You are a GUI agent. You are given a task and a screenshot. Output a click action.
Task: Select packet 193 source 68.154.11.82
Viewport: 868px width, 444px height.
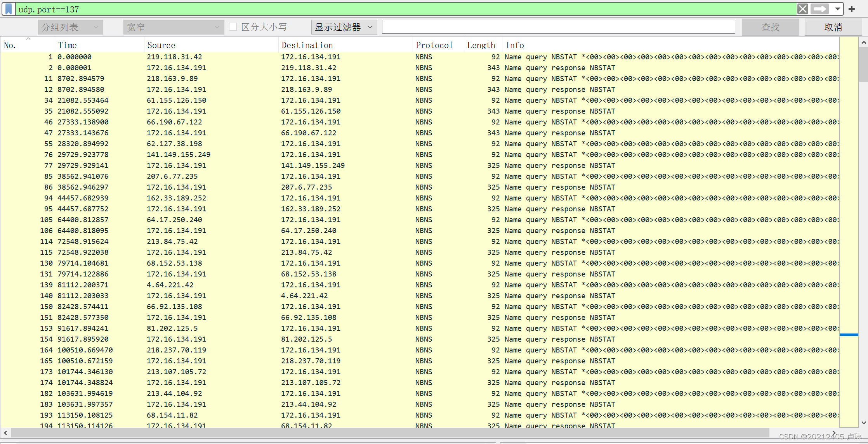[x=420, y=415]
